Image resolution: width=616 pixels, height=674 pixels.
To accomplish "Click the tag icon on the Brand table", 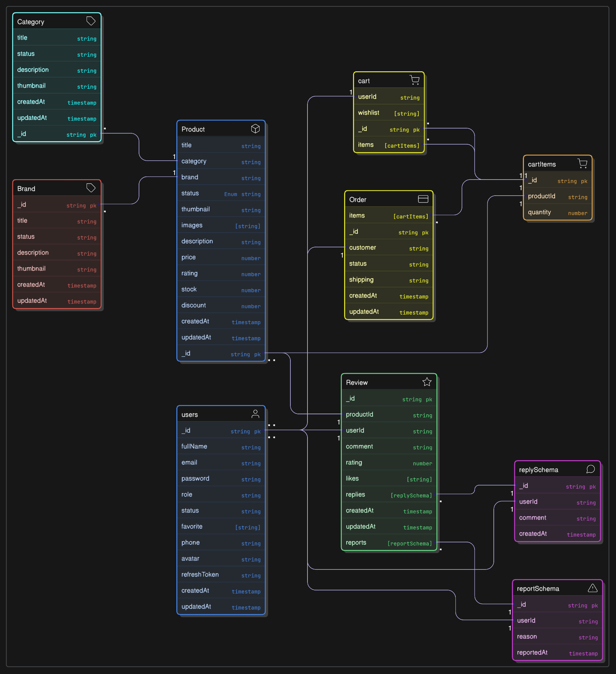I will (x=91, y=188).
